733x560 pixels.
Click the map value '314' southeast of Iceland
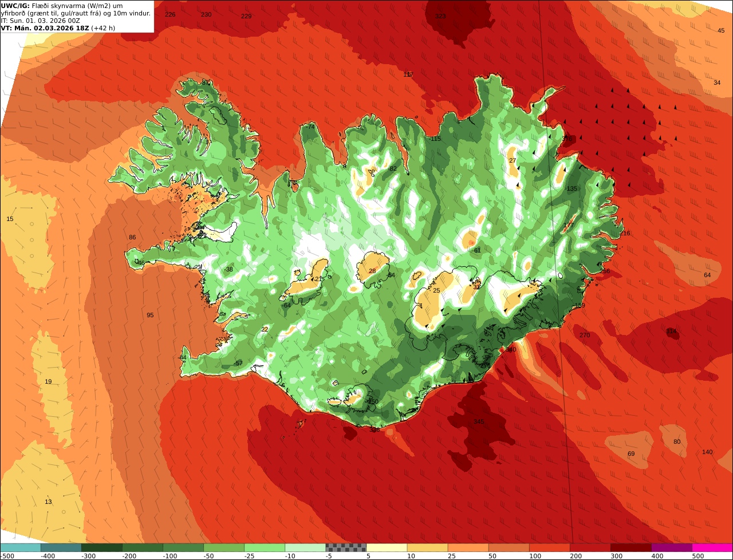tap(671, 332)
